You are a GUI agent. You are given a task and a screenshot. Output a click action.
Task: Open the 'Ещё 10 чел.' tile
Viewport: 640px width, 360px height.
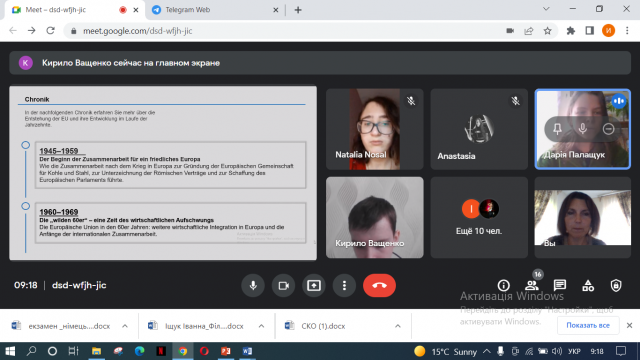tap(479, 217)
